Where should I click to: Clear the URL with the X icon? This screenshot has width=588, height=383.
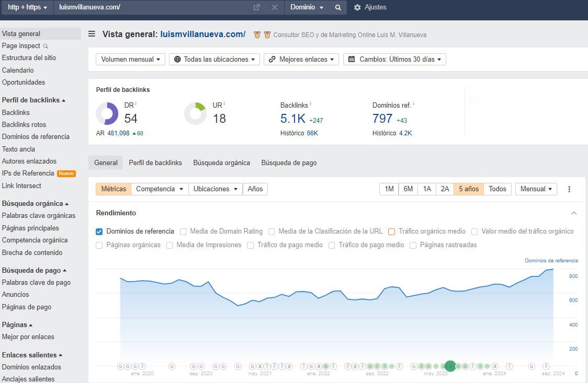(x=275, y=7)
